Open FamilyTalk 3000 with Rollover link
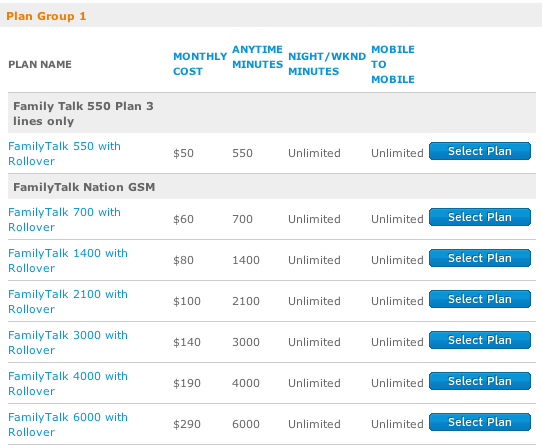This screenshot has width=542, height=448. pyautogui.click(x=68, y=342)
